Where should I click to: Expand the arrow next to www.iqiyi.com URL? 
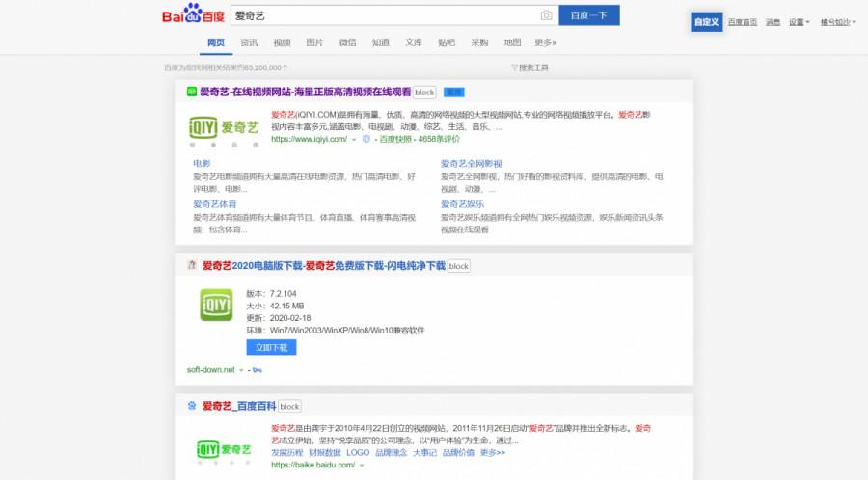point(354,140)
